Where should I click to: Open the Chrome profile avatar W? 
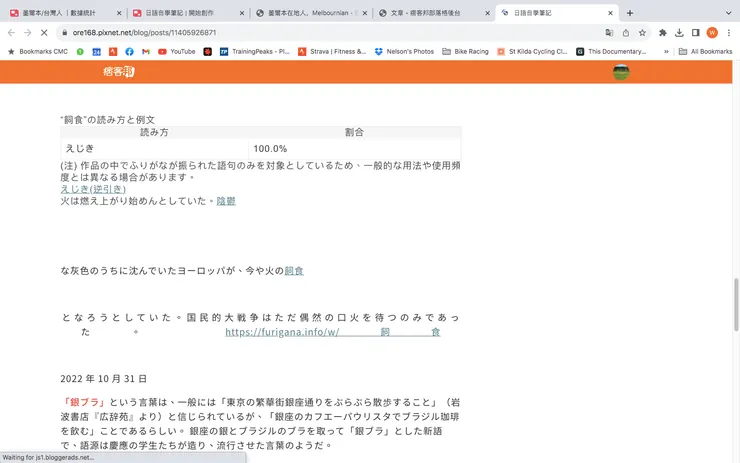pyautogui.click(x=712, y=33)
